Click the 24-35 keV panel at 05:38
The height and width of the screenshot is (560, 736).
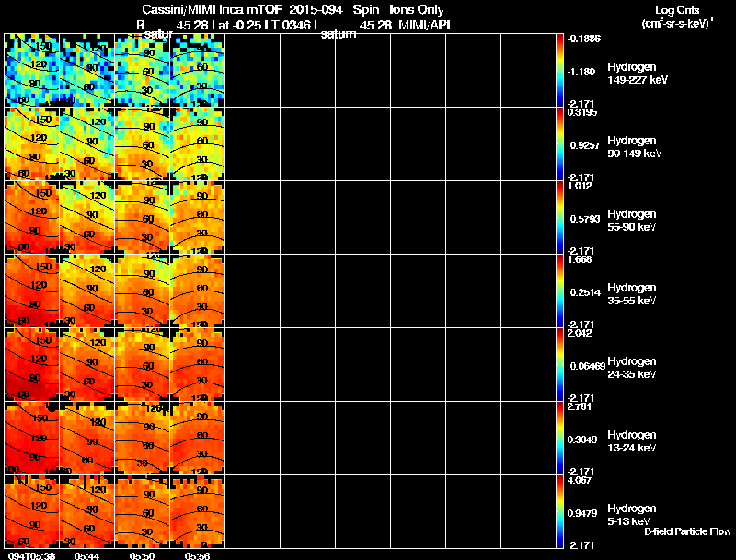(x=32, y=365)
